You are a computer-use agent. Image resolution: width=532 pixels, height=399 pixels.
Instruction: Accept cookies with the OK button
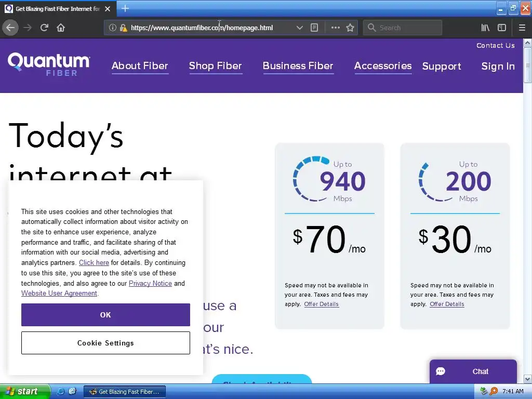tap(105, 314)
